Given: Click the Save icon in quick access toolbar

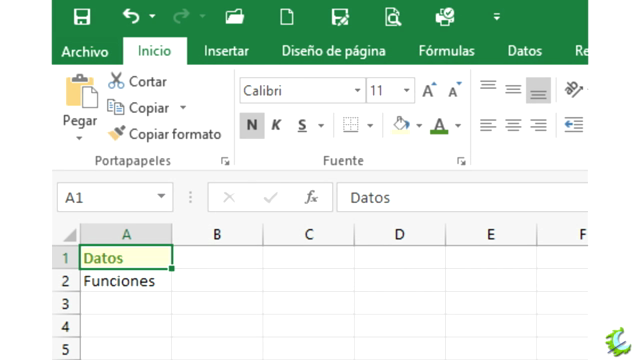Looking at the screenshot, I should (82, 17).
